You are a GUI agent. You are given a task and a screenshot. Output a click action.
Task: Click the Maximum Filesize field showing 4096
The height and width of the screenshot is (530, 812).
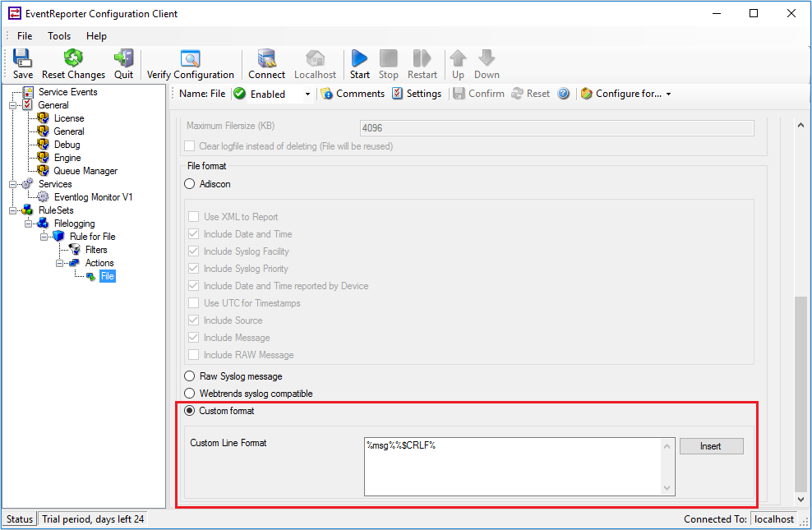[556, 128]
